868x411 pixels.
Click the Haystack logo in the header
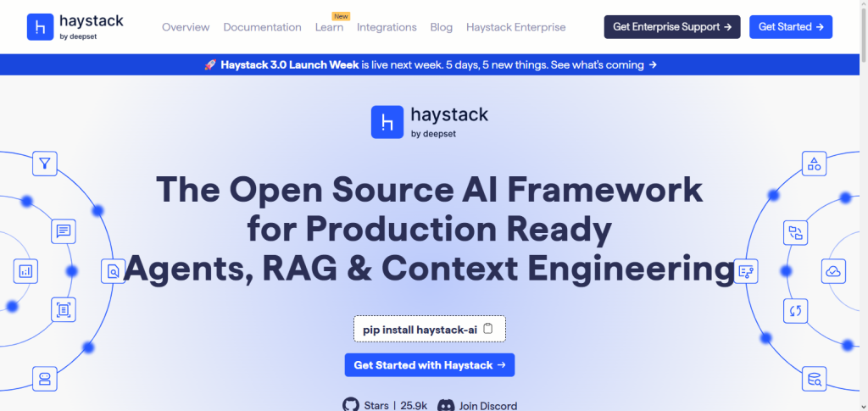75,26
